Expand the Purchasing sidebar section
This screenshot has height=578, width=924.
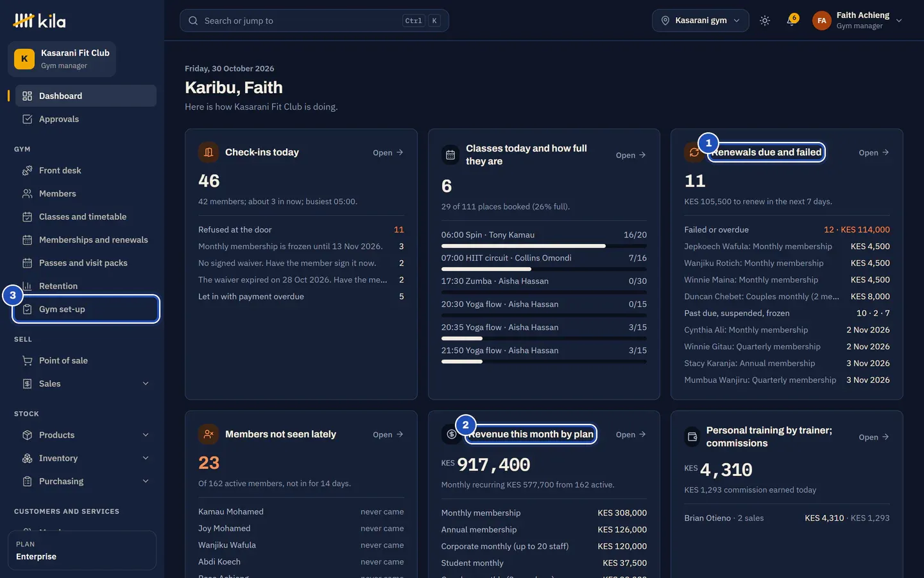pyautogui.click(x=86, y=481)
